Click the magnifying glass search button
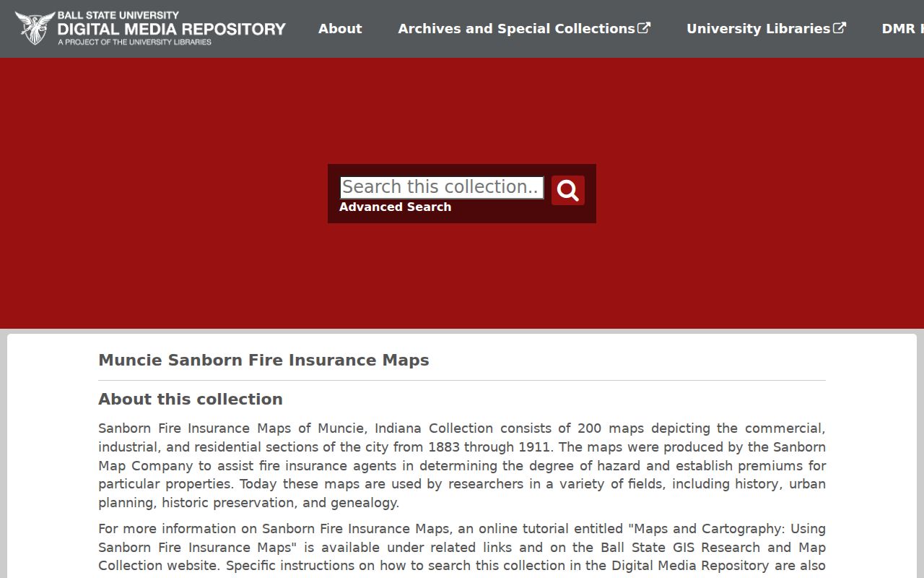Screen dimensions: 924x578 click(x=568, y=190)
